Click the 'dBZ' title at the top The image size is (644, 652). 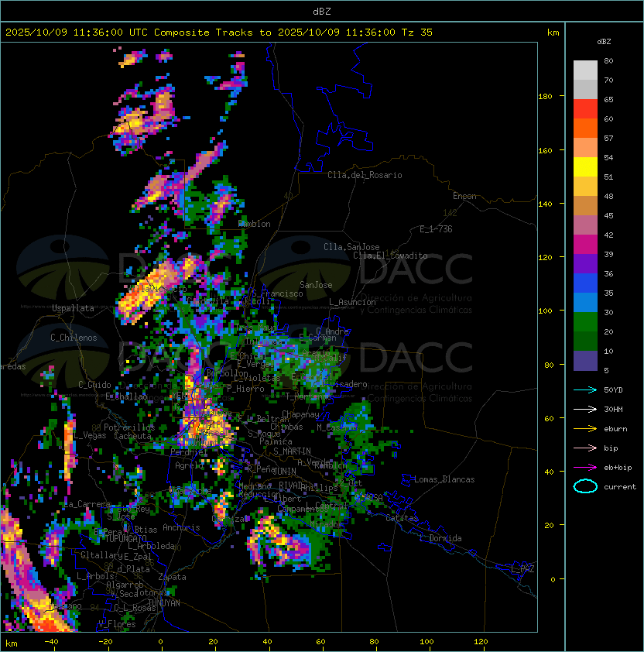coord(322,11)
